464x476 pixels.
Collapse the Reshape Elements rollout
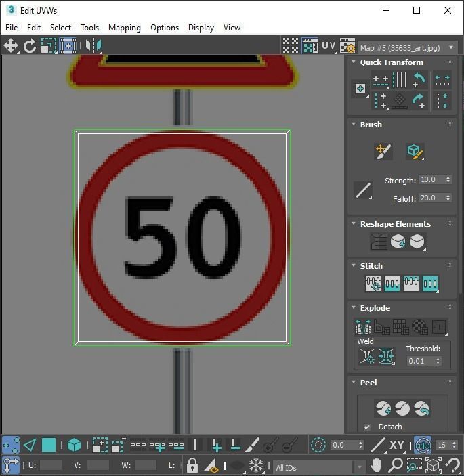click(x=354, y=223)
